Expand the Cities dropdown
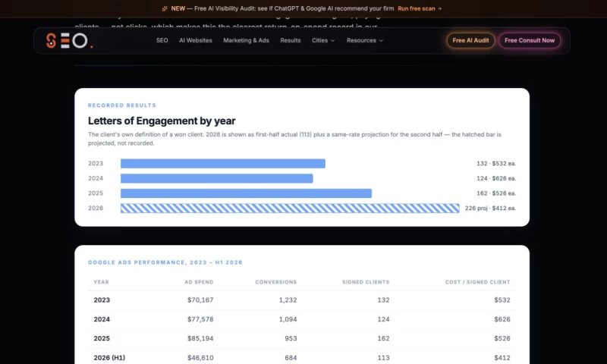This screenshot has height=364, width=607. tap(323, 40)
